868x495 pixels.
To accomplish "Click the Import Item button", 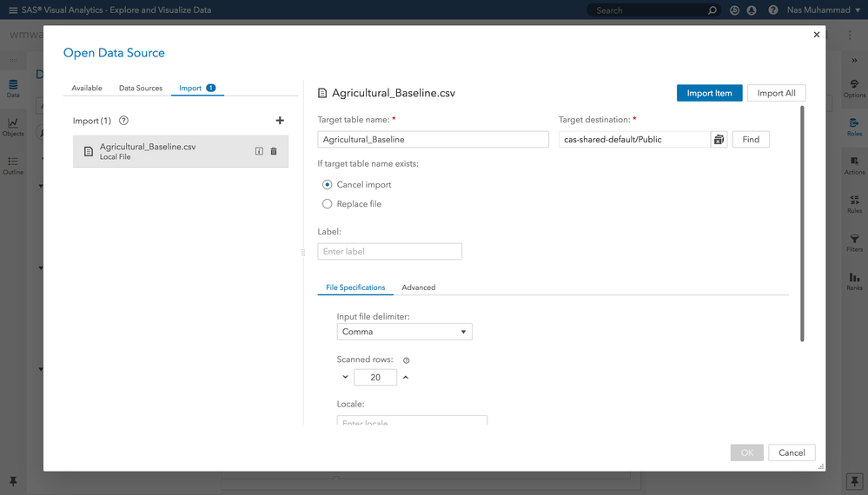I will 709,93.
